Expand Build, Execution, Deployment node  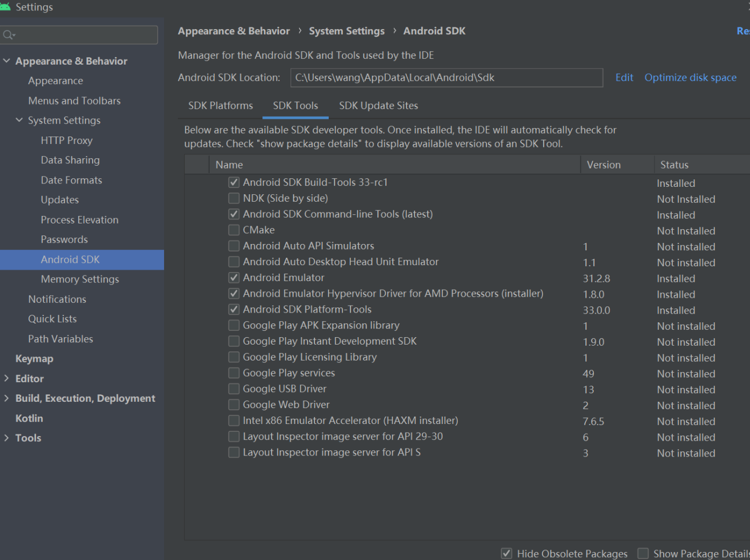7,398
